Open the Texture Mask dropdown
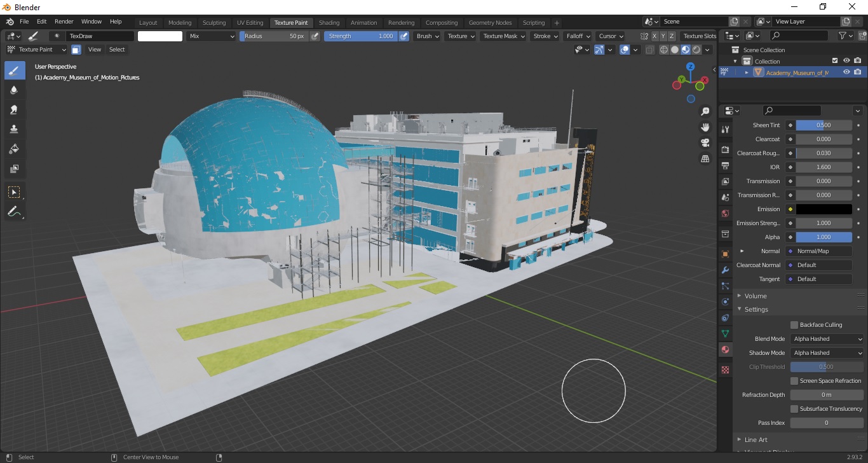Viewport: 868px width, 463px height. [503, 36]
